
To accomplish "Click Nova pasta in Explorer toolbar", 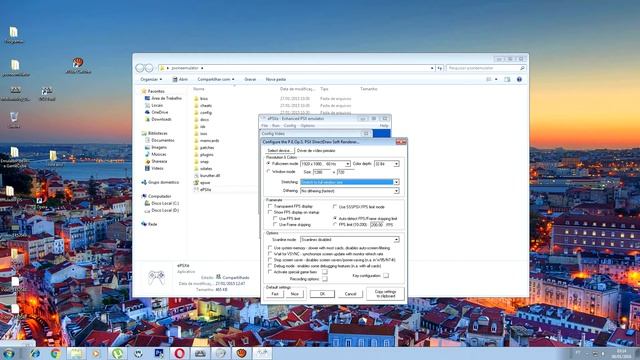I will pos(276,80).
